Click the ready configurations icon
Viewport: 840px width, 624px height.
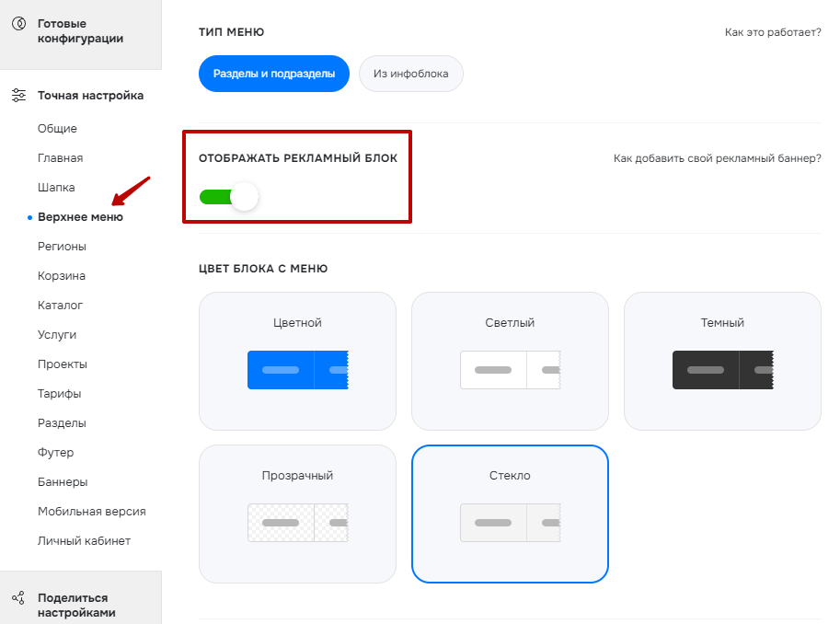pyautogui.click(x=18, y=24)
